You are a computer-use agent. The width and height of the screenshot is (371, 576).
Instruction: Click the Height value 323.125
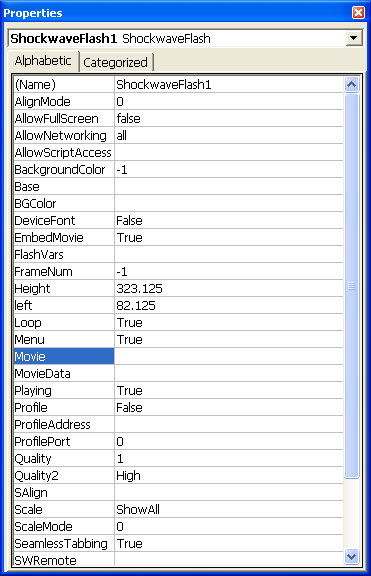[x=229, y=288]
